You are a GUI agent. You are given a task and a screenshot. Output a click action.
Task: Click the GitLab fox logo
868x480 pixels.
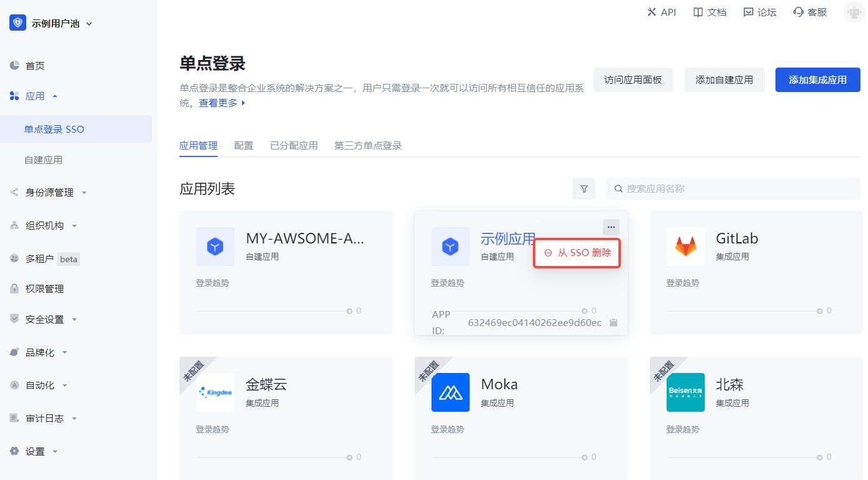(x=685, y=247)
